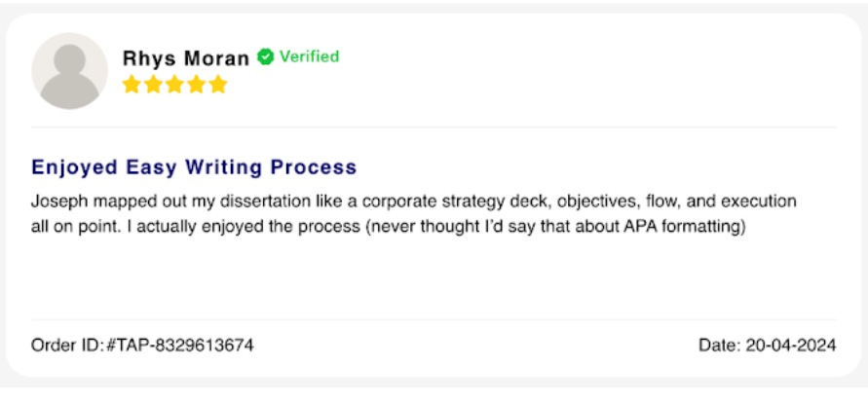
Task: Click the fifth rating star
Action: pyautogui.click(x=217, y=86)
